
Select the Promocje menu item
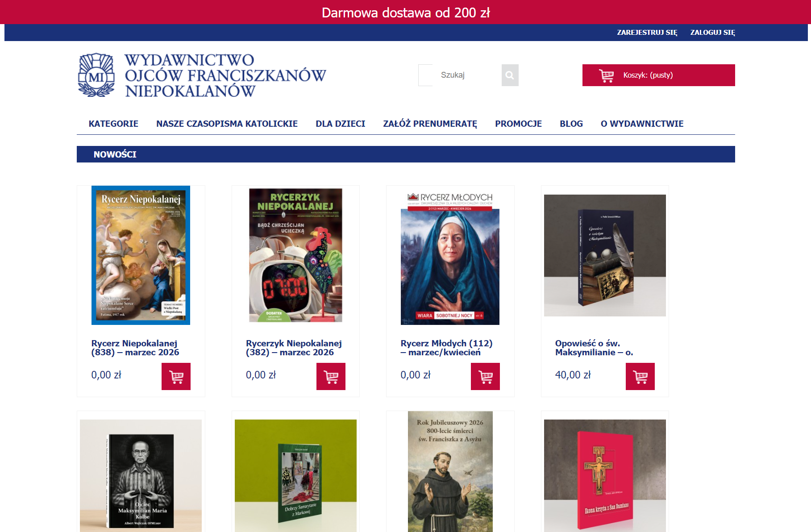click(518, 124)
